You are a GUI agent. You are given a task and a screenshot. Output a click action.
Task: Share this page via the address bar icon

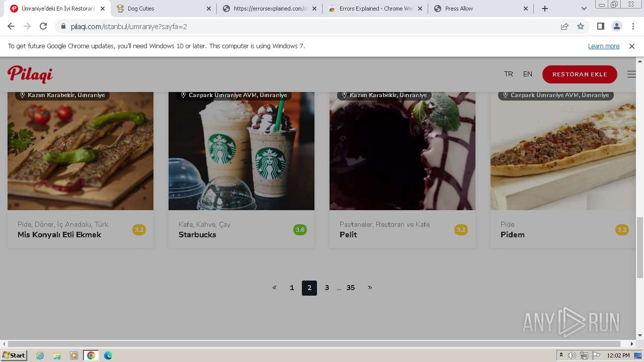(x=565, y=26)
